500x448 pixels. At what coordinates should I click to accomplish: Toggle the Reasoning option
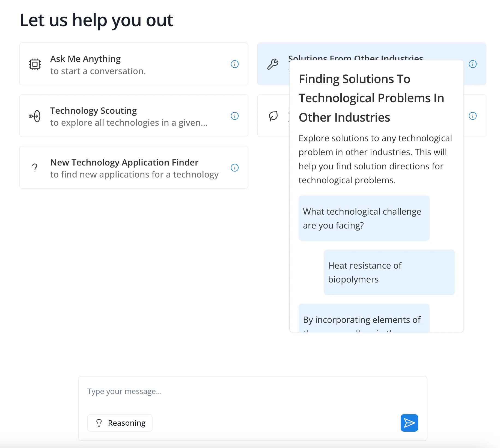coord(120,423)
